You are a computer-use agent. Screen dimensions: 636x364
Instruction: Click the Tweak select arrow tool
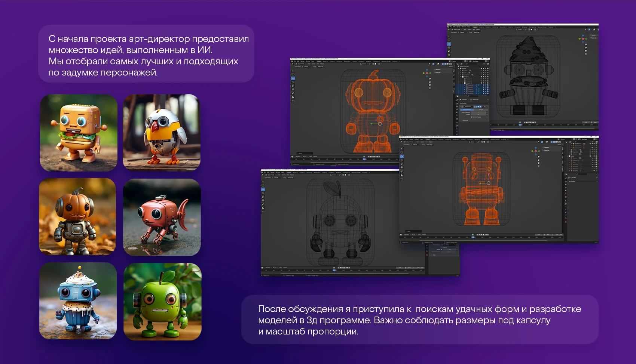293,70
